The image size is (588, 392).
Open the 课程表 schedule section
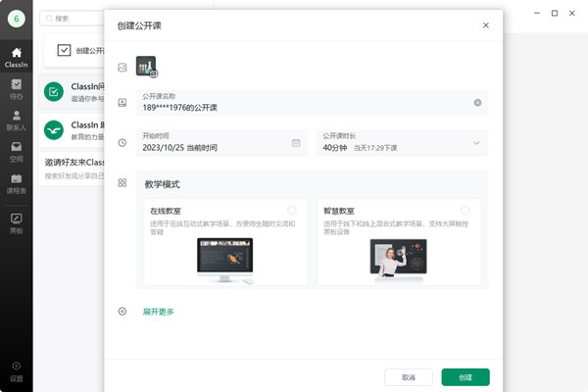[16, 184]
